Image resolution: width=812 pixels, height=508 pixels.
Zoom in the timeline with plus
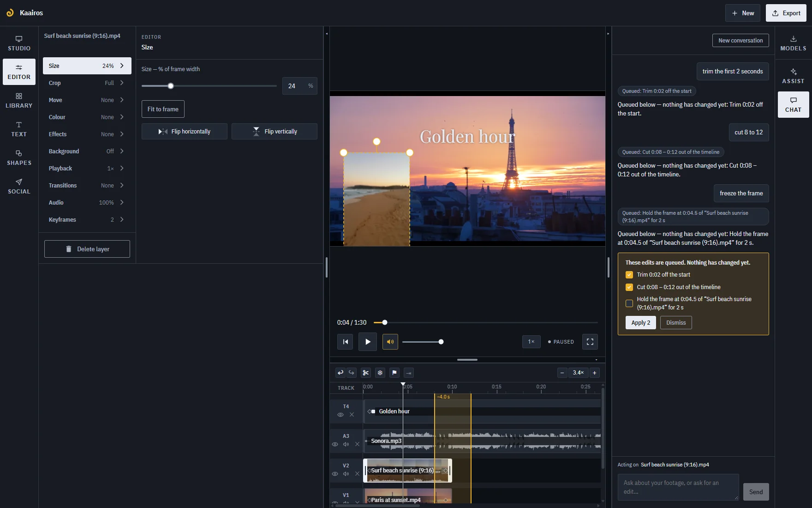[595, 373]
